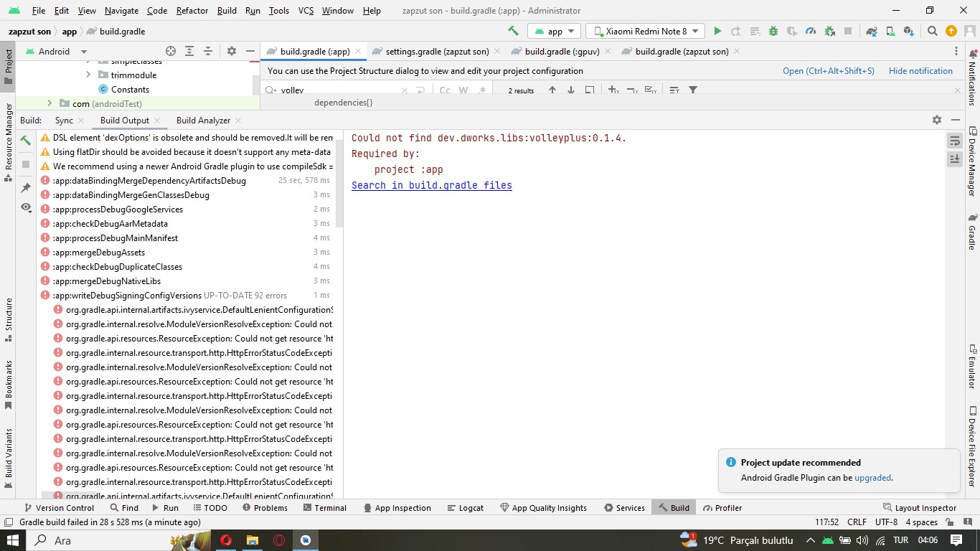
Task: Click the orange IDE update icon
Action: coord(951,31)
